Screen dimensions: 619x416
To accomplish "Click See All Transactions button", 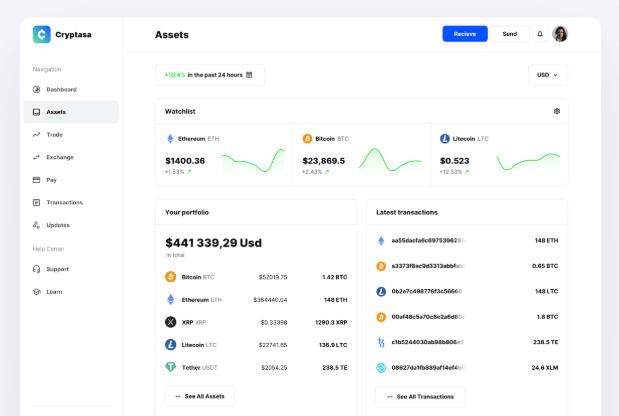I will 420,397.
